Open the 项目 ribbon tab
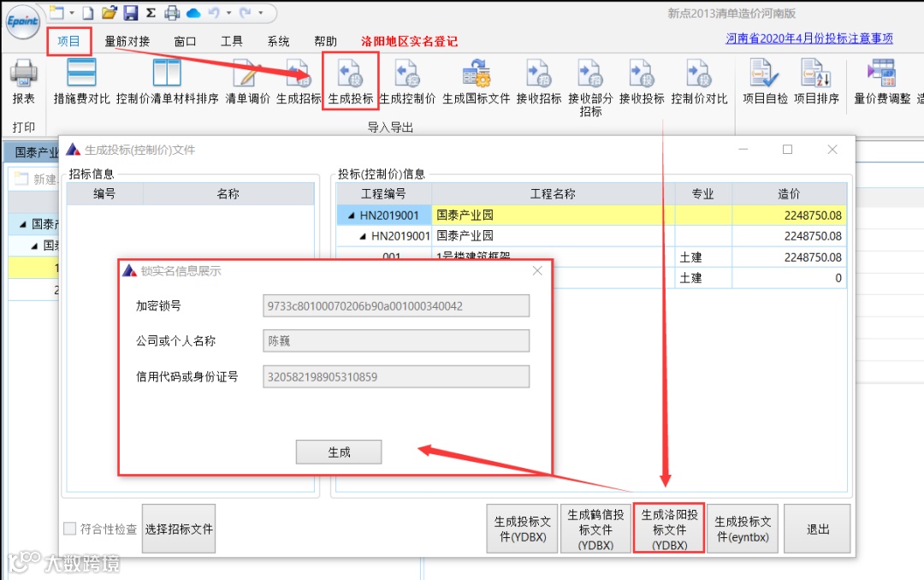Image resolution: width=924 pixels, height=580 pixels. [68, 41]
